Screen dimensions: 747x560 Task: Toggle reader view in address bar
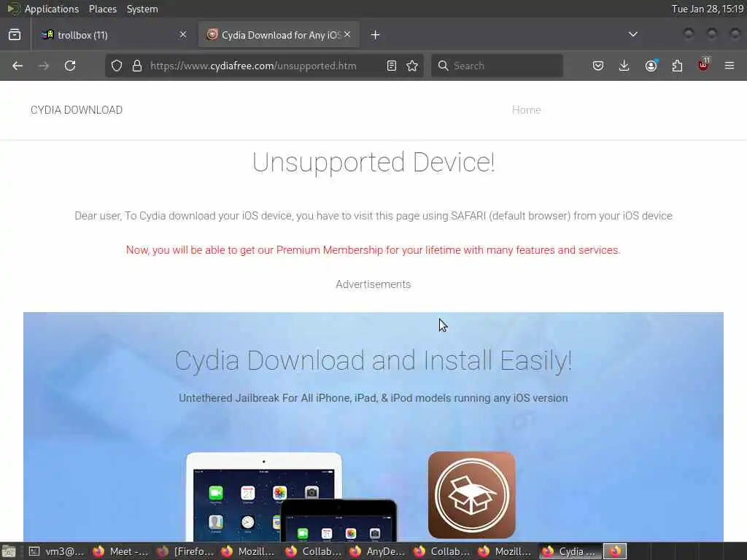pyautogui.click(x=392, y=66)
